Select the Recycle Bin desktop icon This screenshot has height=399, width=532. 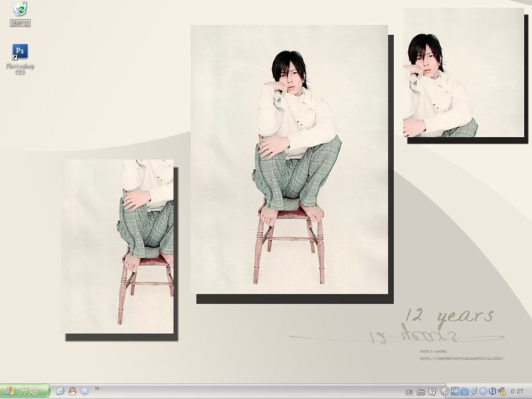(20, 9)
